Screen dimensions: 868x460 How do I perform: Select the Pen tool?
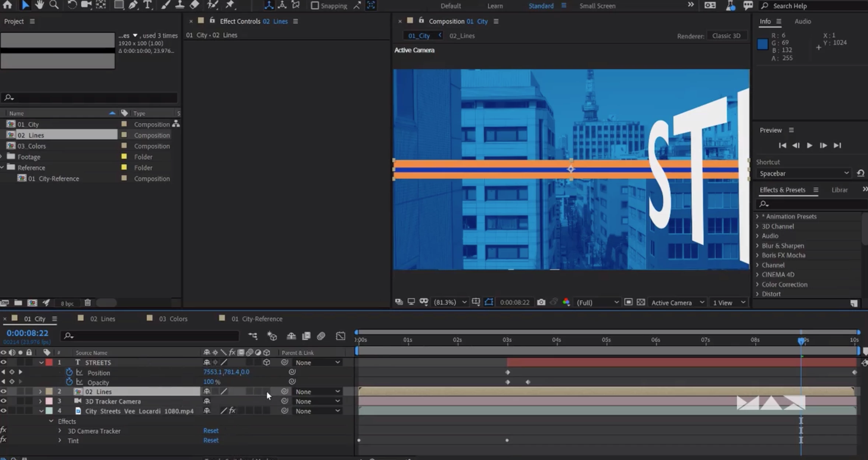point(133,5)
